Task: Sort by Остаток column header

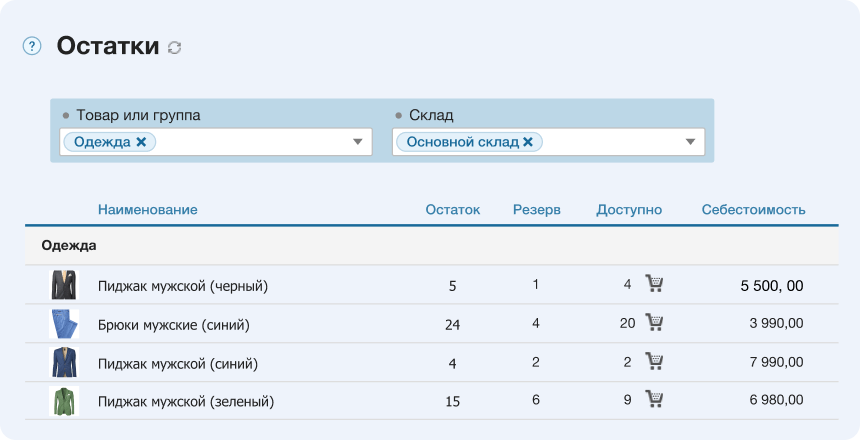Action: point(452,210)
